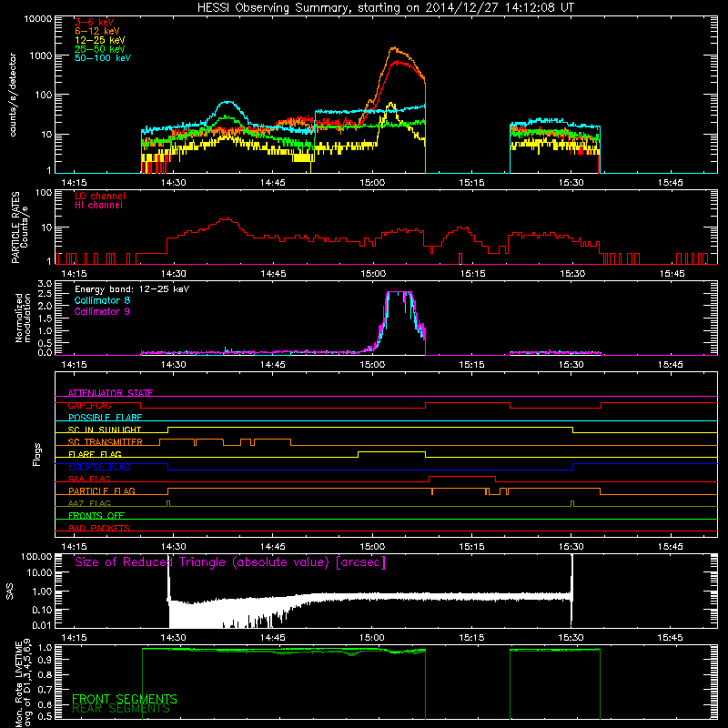Click the 15:00 tick label under flags panel
This screenshot has width=728, height=728.
(372, 547)
